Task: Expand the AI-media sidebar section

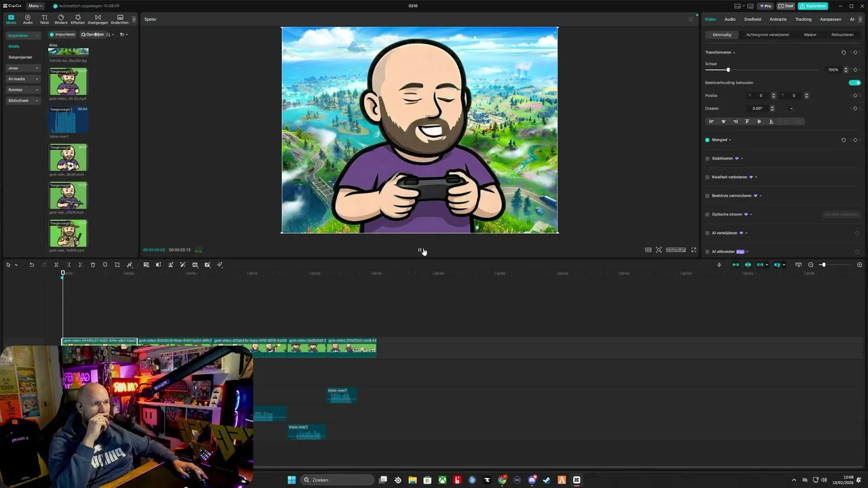Action: [37, 79]
